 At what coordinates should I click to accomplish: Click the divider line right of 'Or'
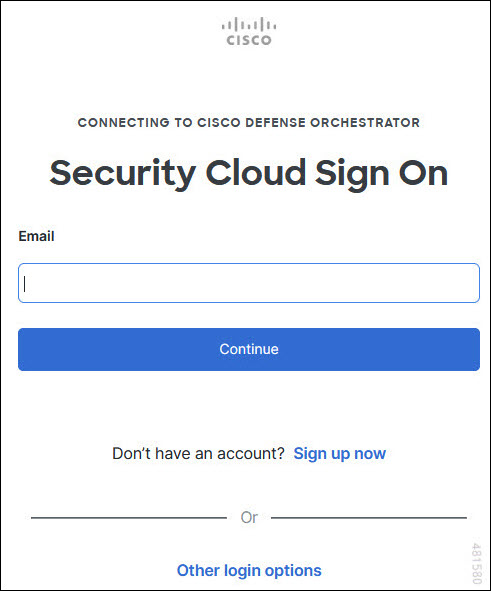point(369,518)
